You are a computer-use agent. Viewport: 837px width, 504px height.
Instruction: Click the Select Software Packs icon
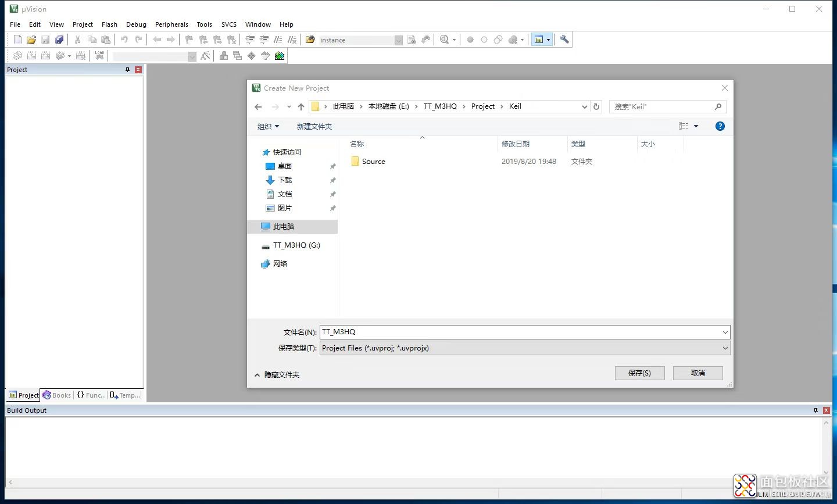[265, 56]
